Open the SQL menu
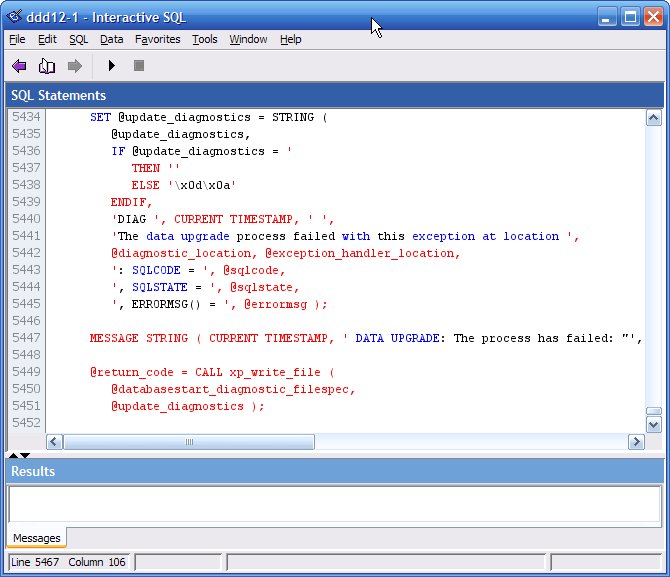 coord(79,39)
